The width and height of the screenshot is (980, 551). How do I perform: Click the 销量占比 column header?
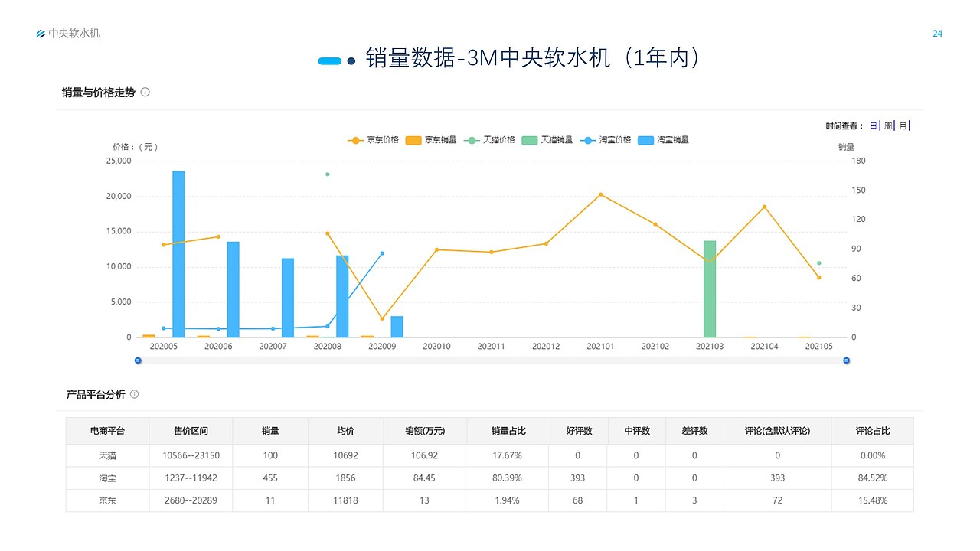point(508,431)
